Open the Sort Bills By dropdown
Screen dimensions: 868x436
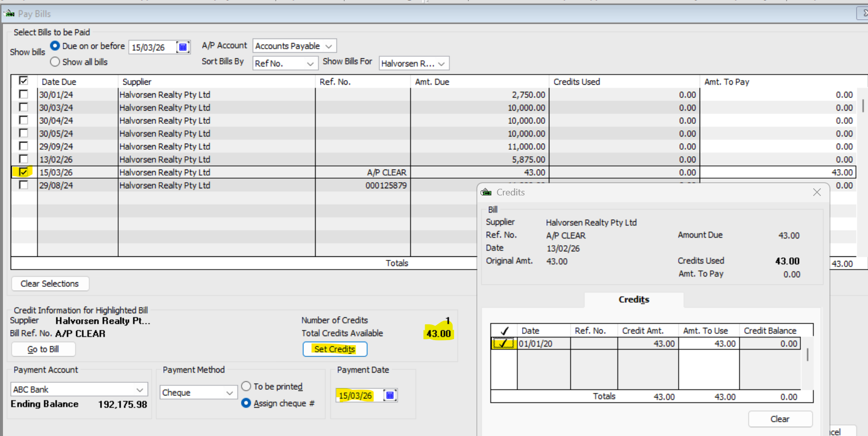pos(310,63)
